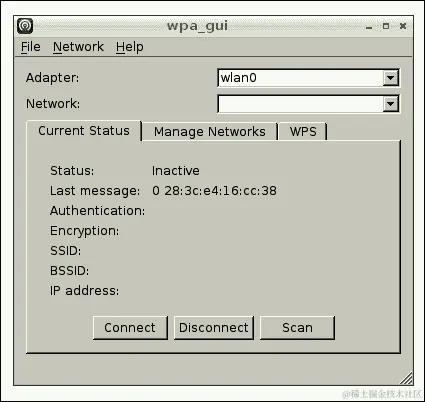
Task: Click the wpa_gui application icon in title bar
Action: pyautogui.click(x=25, y=26)
